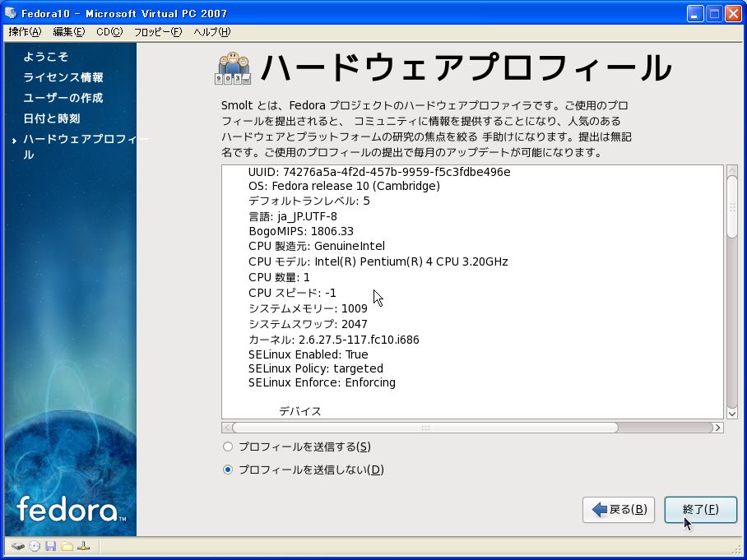Click the 'OS: Fedora release 10 (Cambridge)' line

pos(344,186)
